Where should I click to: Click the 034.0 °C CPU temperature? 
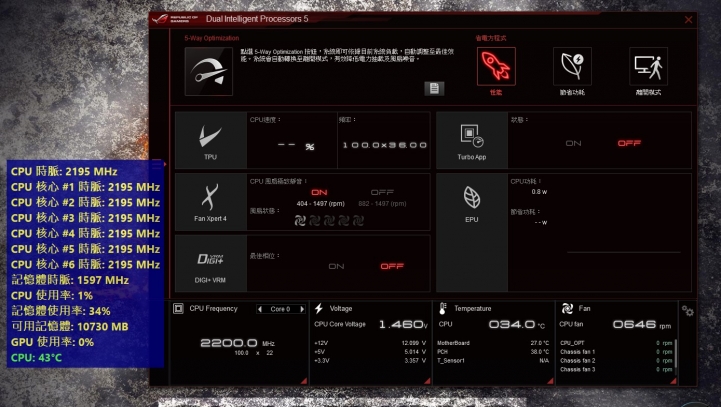coord(517,325)
